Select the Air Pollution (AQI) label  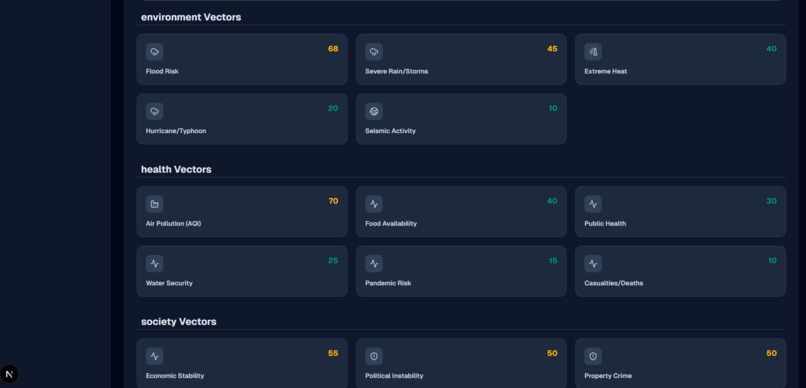[173, 224]
